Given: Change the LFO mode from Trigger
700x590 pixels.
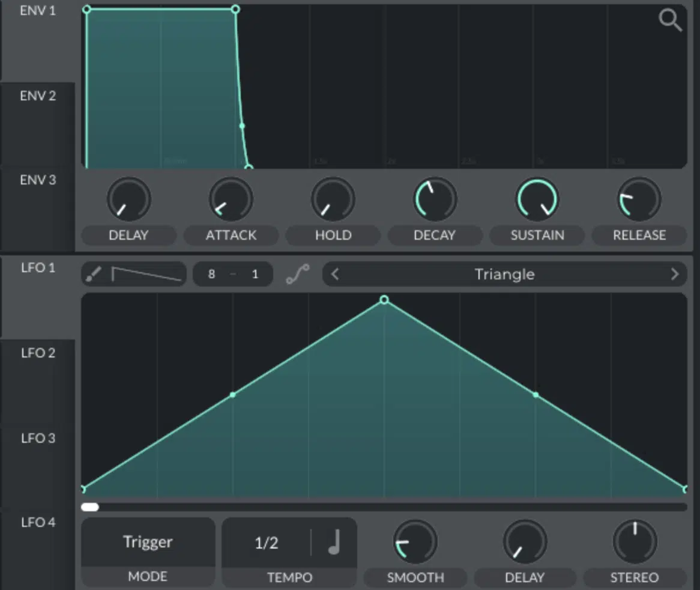Looking at the screenshot, I should point(147,542).
